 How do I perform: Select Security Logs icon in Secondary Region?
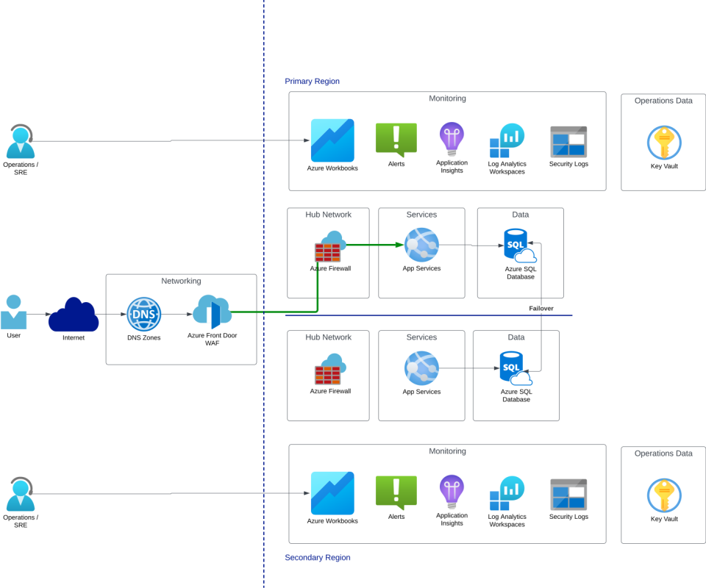pos(568,495)
